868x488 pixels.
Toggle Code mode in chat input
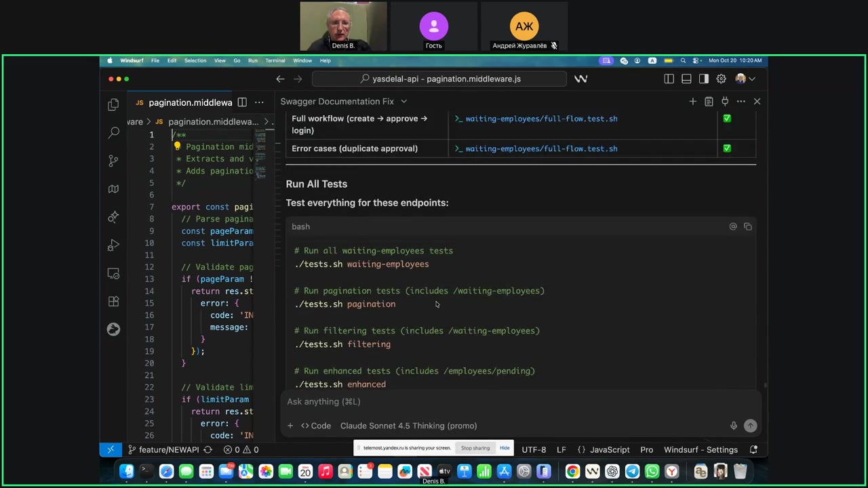coord(316,426)
